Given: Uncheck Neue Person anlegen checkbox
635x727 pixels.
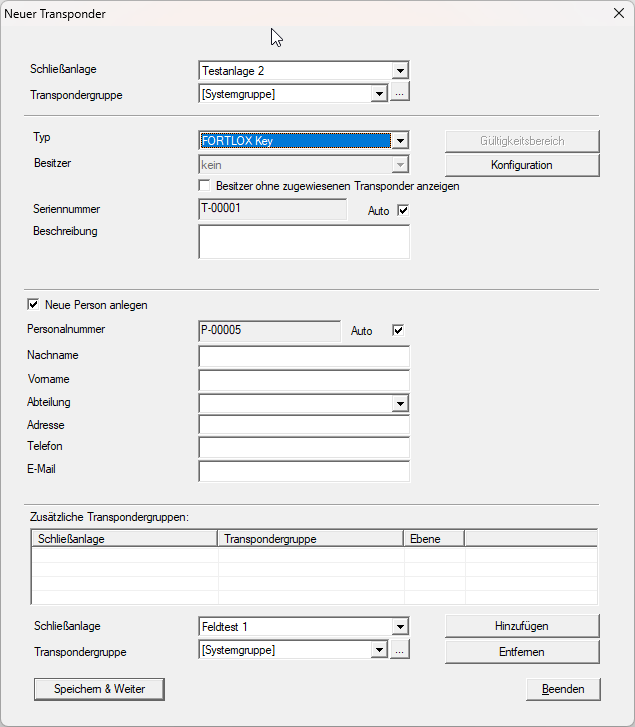Looking at the screenshot, I should pyautogui.click(x=34, y=305).
